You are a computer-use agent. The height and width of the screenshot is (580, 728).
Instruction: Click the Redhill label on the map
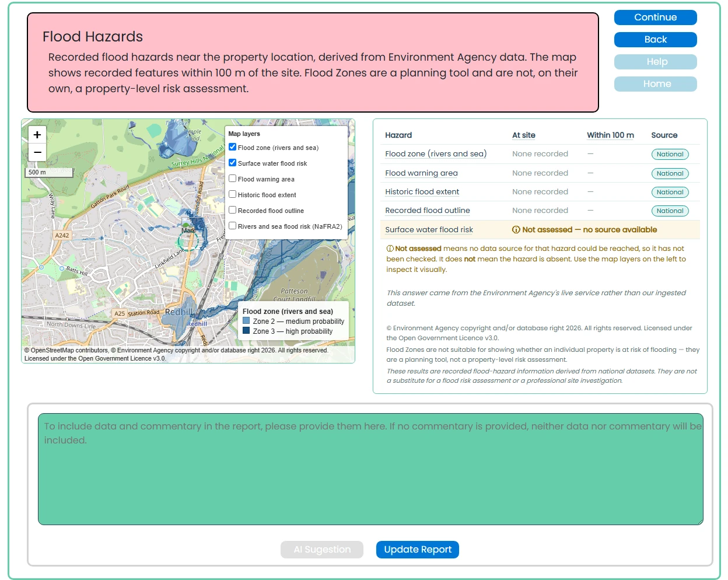pos(178,312)
